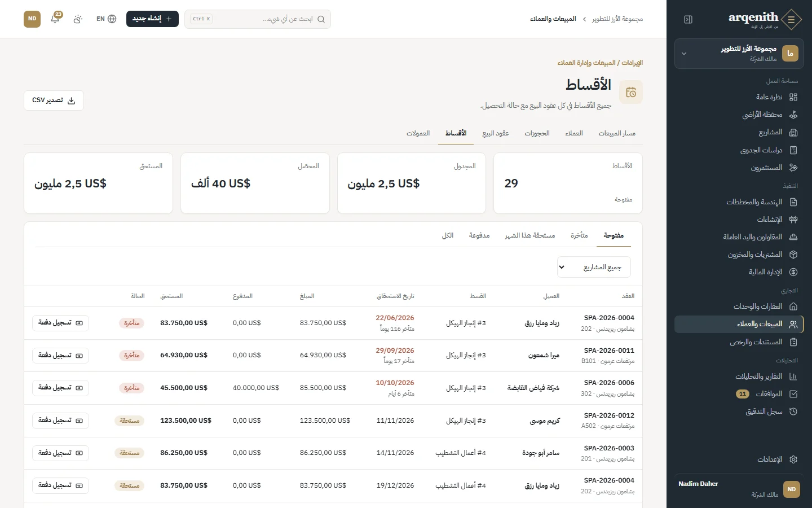The width and height of the screenshot is (812, 508).
Task: Open الموافقات approvals icon
Action: [x=793, y=394]
